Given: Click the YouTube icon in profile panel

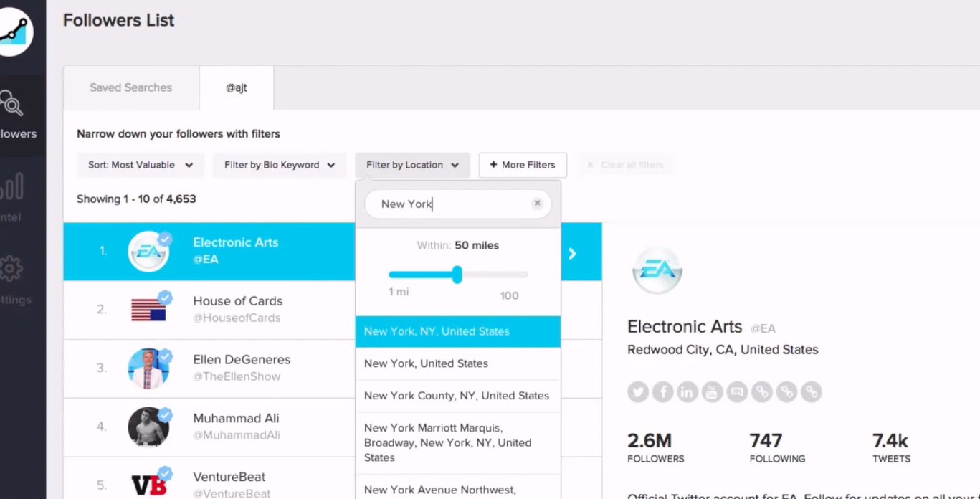Looking at the screenshot, I should [713, 392].
